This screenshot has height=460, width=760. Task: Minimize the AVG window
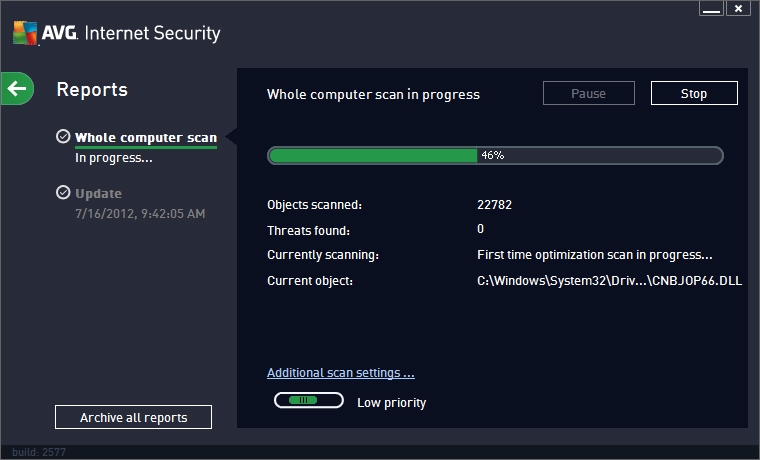(711, 8)
